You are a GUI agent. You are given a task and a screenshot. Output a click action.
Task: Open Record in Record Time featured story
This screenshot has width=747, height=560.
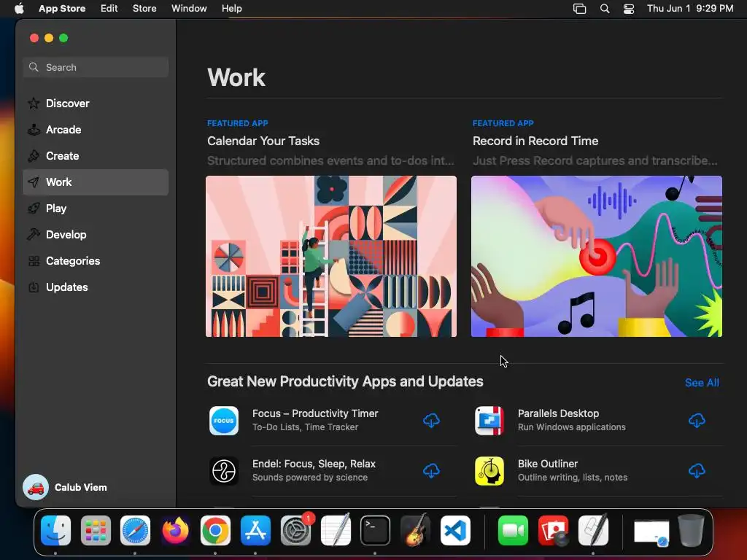pyautogui.click(x=535, y=141)
